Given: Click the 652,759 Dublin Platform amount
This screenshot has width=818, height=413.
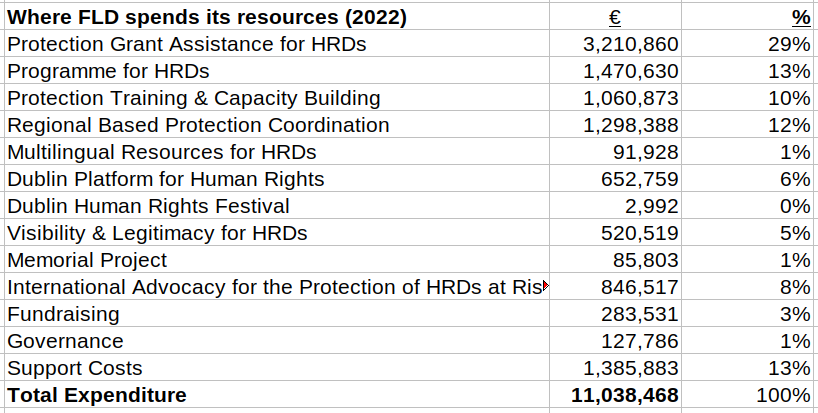Looking at the screenshot, I should pyautogui.click(x=645, y=179).
